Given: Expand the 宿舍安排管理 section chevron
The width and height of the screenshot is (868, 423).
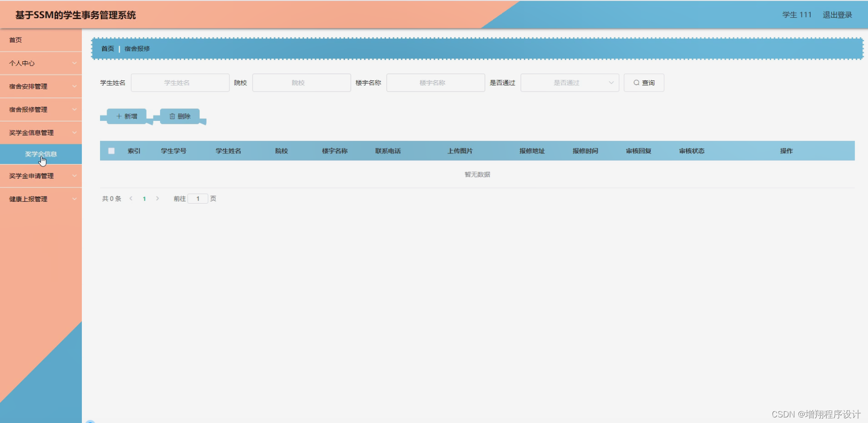Looking at the screenshot, I should point(75,86).
